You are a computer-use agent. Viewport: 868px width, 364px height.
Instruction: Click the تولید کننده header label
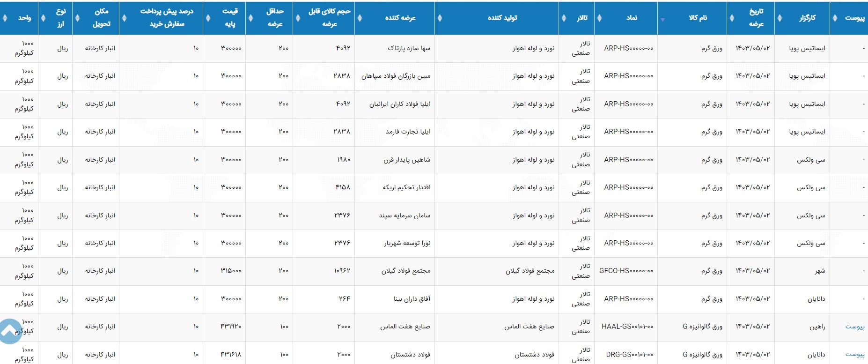click(x=502, y=18)
